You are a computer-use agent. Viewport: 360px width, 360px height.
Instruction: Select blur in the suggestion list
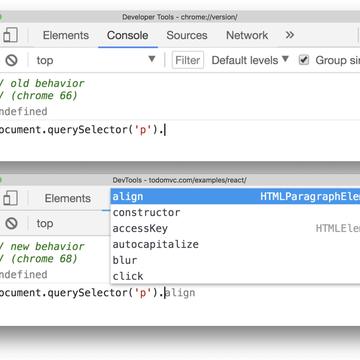[x=235, y=260]
